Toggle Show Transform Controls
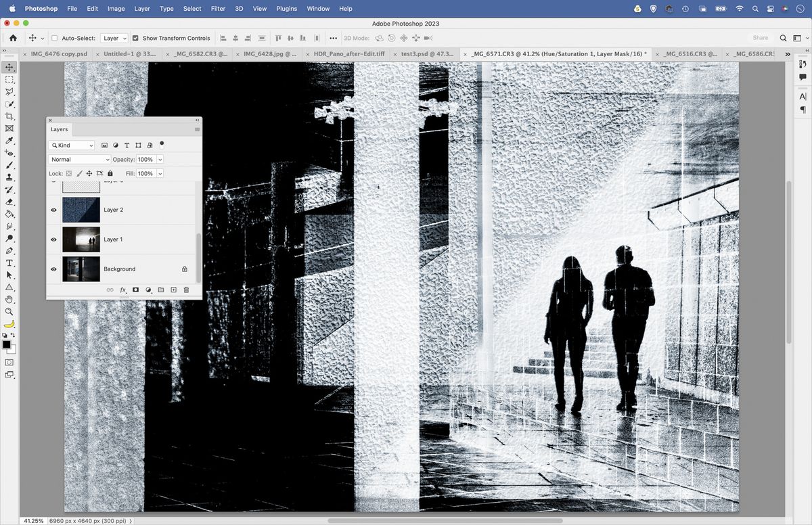This screenshot has height=525, width=812. point(134,38)
